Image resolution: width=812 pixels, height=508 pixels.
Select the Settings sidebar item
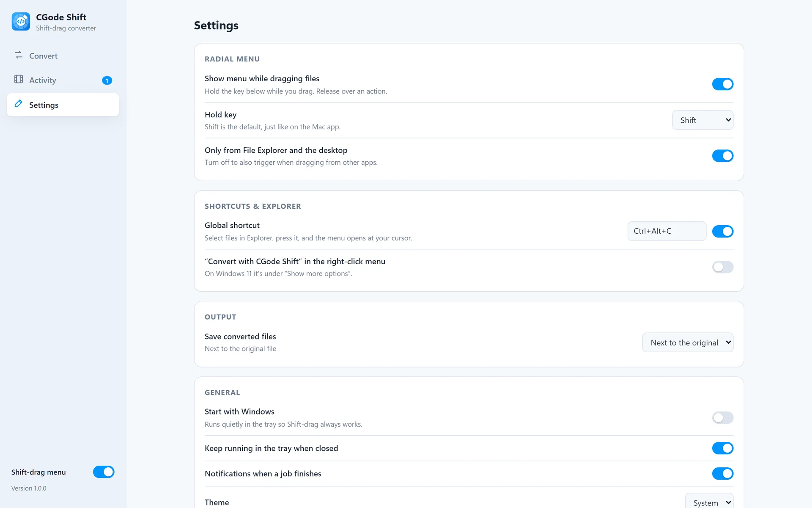(63, 105)
